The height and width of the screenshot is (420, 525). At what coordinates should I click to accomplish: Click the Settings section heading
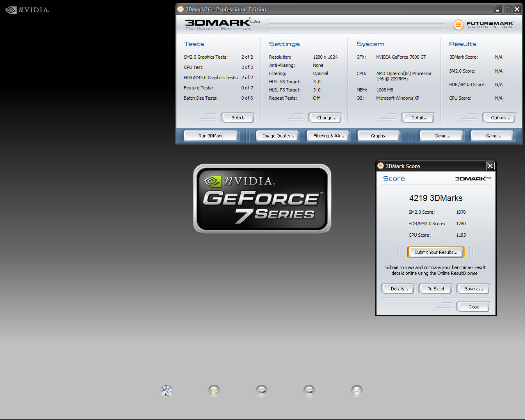click(284, 44)
